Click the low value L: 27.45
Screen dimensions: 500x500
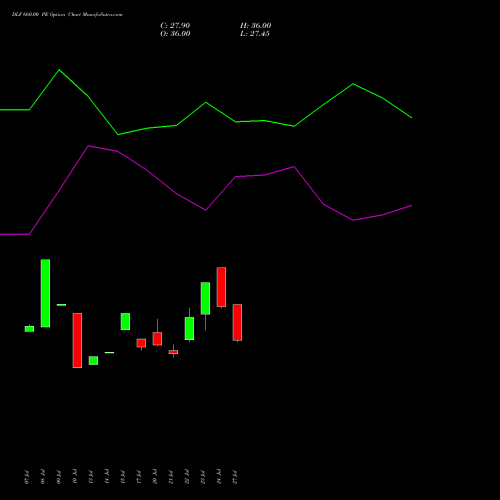click(x=255, y=34)
